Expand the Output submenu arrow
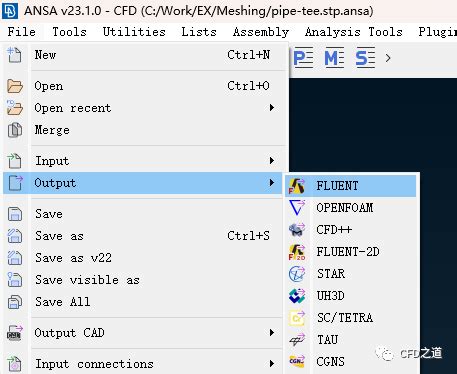 [272, 183]
